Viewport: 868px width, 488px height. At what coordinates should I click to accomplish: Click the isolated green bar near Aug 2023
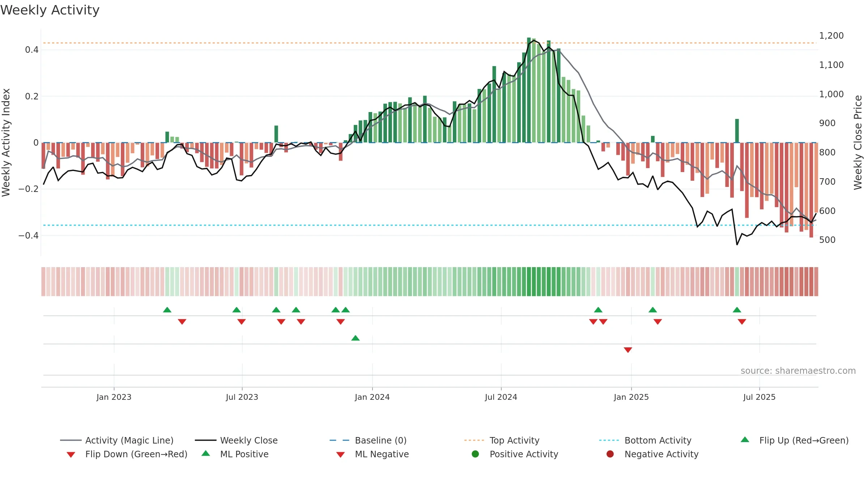pos(276,134)
